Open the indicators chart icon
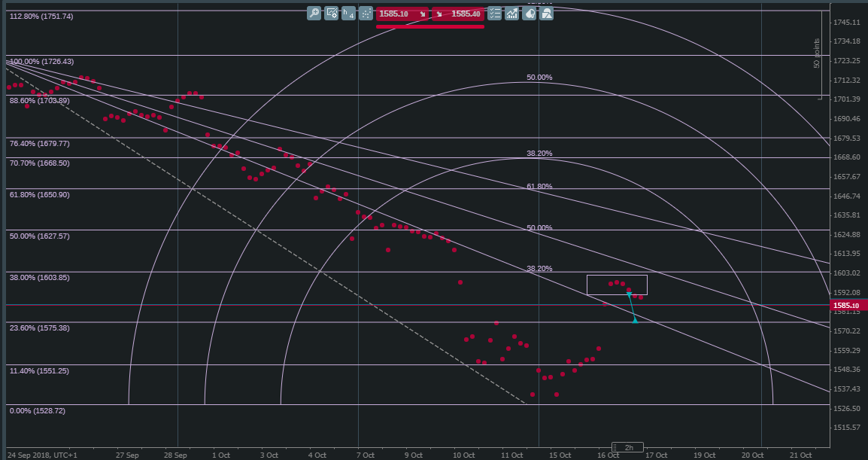 512,14
